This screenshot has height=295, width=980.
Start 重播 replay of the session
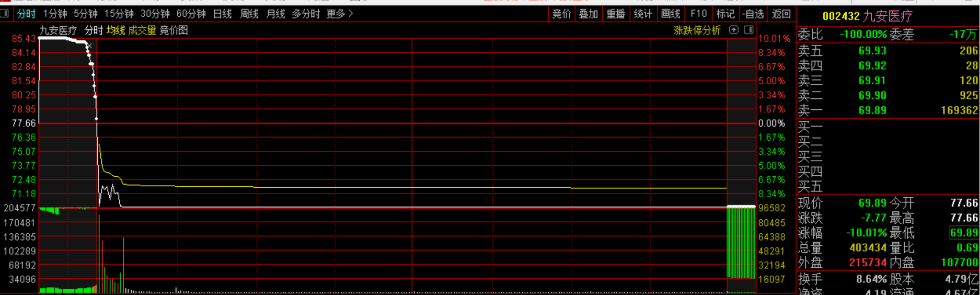coord(616,14)
